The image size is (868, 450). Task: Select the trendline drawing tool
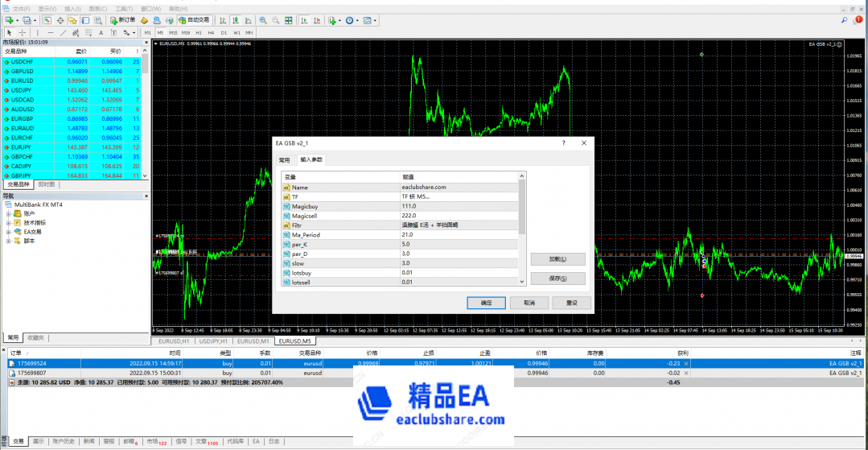pyautogui.click(x=63, y=33)
